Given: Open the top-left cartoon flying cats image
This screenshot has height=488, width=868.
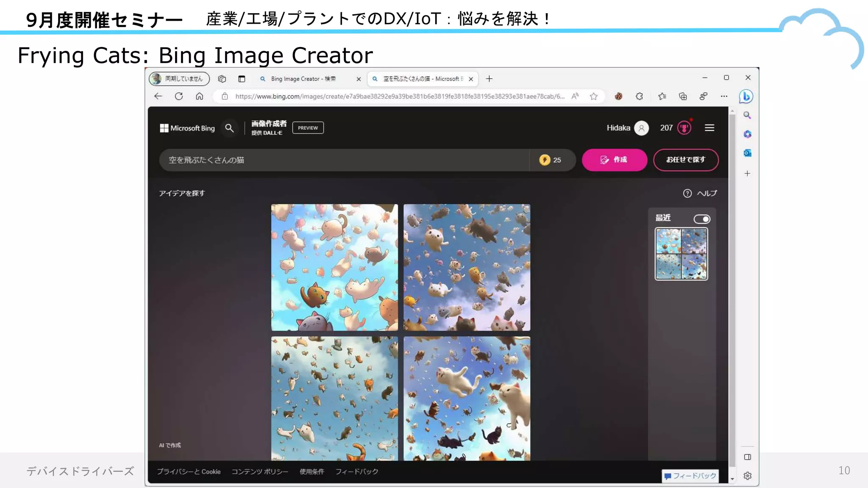Looking at the screenshot, I should coord(334,267).
